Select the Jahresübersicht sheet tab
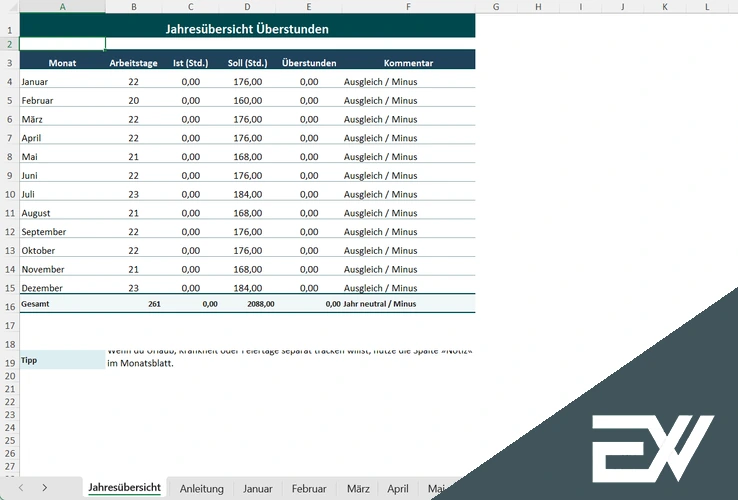The image size is (738, 500). tap(125, 488)
